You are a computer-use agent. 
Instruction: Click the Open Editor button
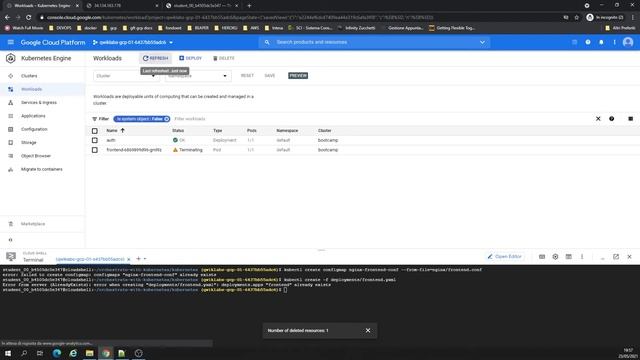coord(504,256)
